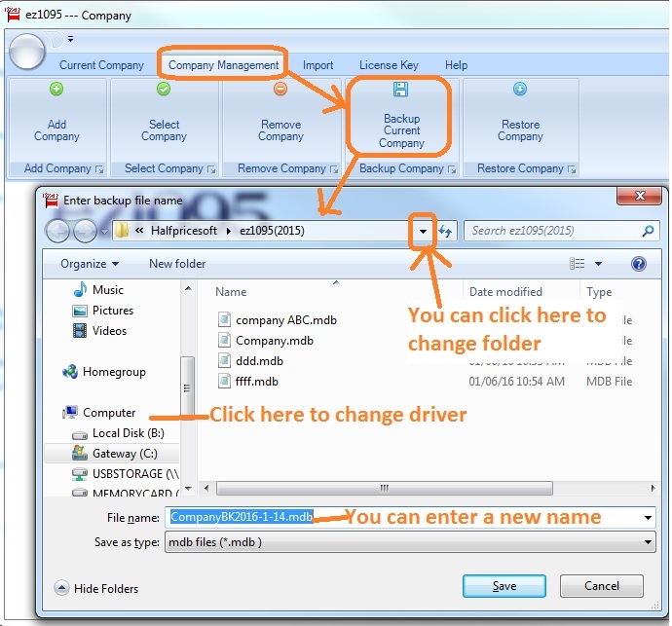Click Hide Folders to collapse pane
672x626 pixels.
[96, 588]
